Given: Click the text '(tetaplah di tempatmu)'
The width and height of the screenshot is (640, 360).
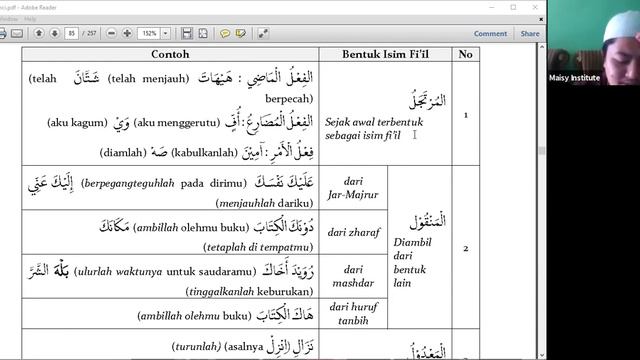Looking at the screenshot, I should [258, 247].
